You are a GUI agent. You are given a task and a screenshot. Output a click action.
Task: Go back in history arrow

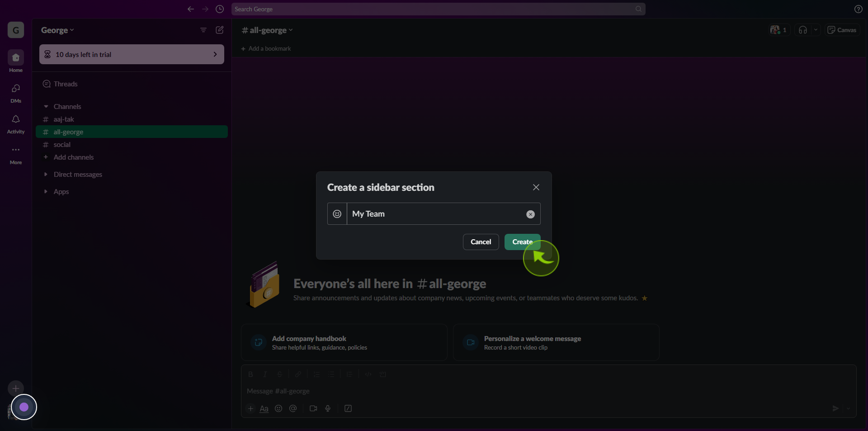[191, 9]
